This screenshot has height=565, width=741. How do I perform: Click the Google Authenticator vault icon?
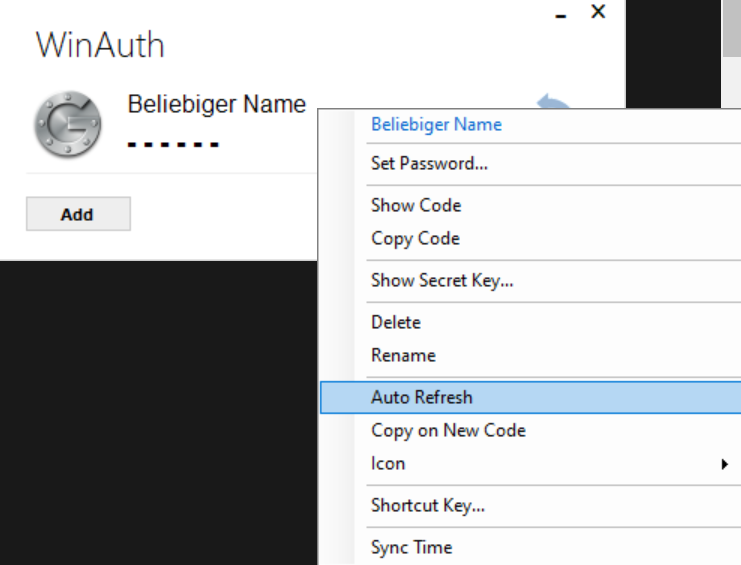tap(67, 125)
